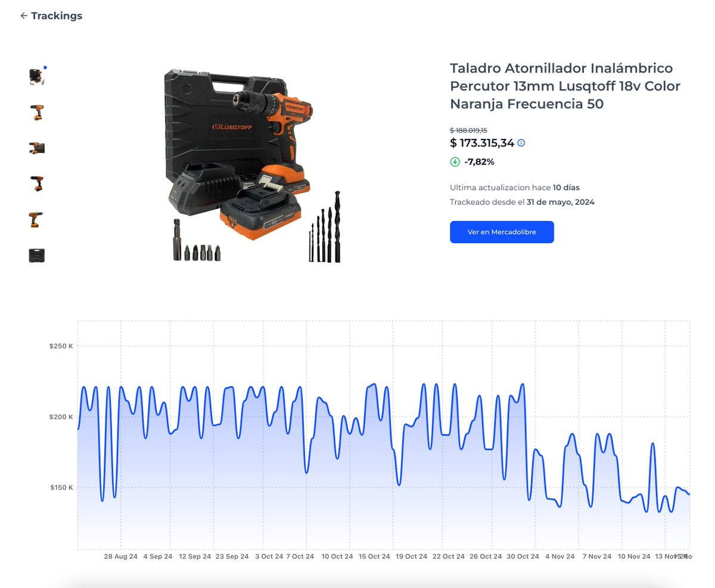Select fifth thumbnail of drill side view
The height and width of the screenshot is (588, 715).
pyautogui.click(x=37, y=220)
